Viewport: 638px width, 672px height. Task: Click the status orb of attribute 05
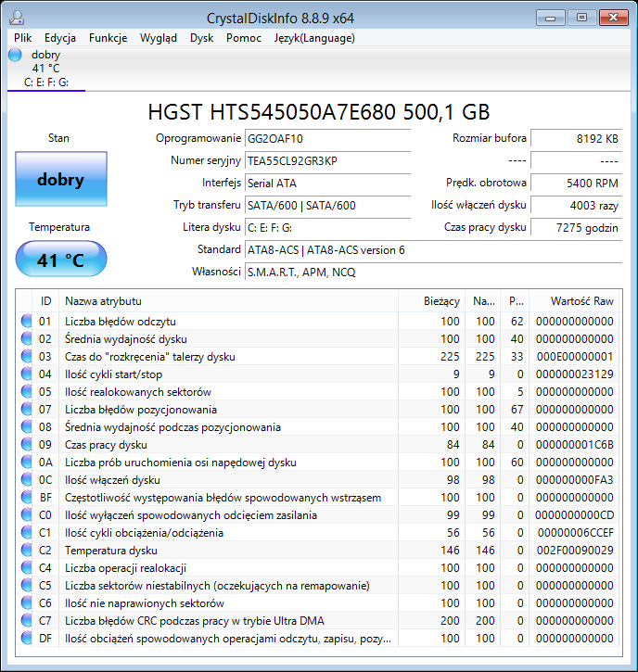point(26,391)
